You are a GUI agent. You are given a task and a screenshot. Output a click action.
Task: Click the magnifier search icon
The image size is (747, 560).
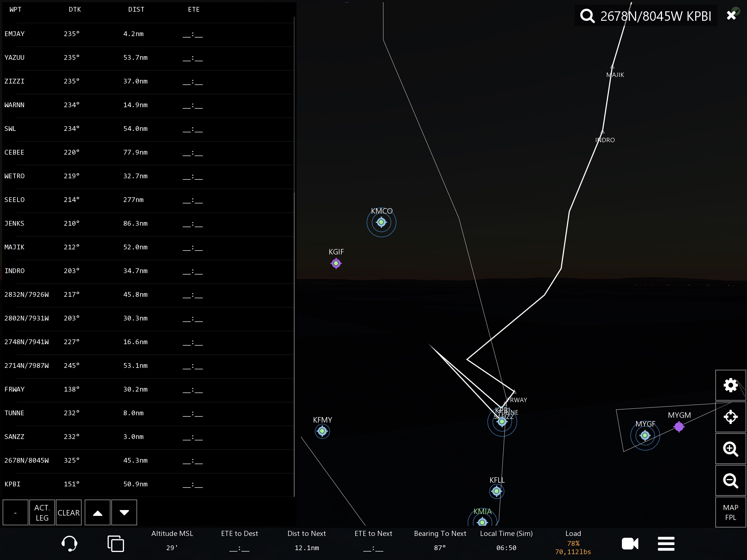[587, 16]
